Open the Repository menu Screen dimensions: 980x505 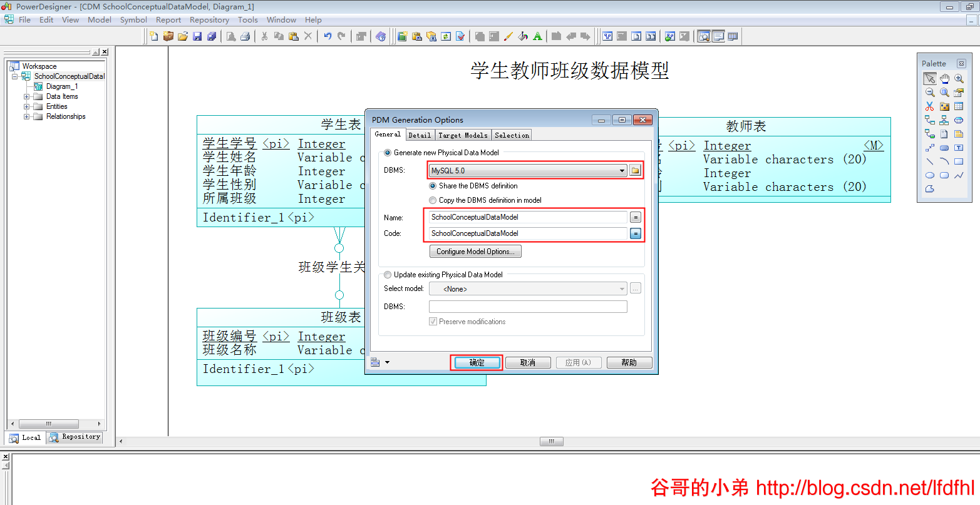pos(209,20)
